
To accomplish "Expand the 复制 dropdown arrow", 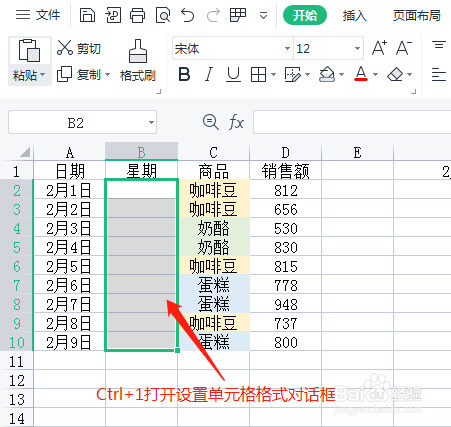I will (107, 74).
